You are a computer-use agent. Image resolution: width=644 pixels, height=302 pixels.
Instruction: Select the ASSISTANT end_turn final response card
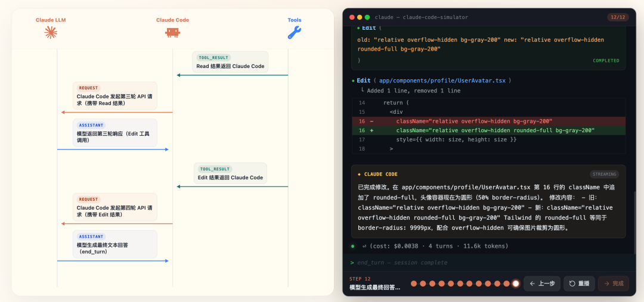(115, 244)
